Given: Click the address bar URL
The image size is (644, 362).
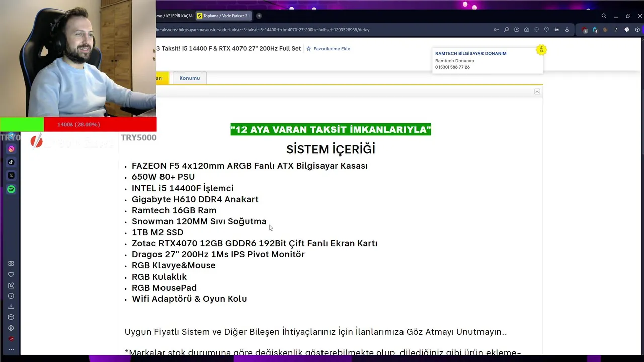Looking at the screenshot, I should click(263, 30).
